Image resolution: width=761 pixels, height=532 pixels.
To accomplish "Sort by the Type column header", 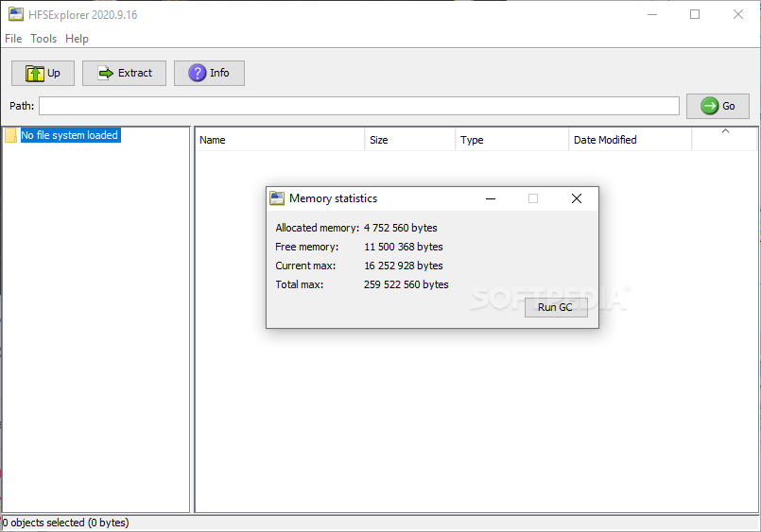I will pyautogui.click(x=512, y=140).
